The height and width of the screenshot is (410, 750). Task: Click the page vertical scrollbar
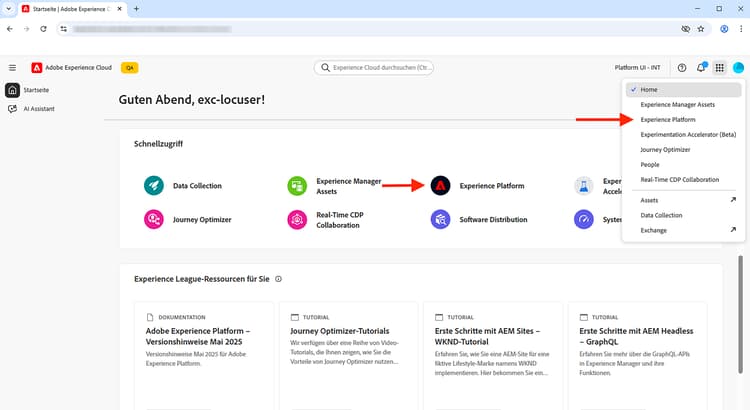click(x=740, y=314)
